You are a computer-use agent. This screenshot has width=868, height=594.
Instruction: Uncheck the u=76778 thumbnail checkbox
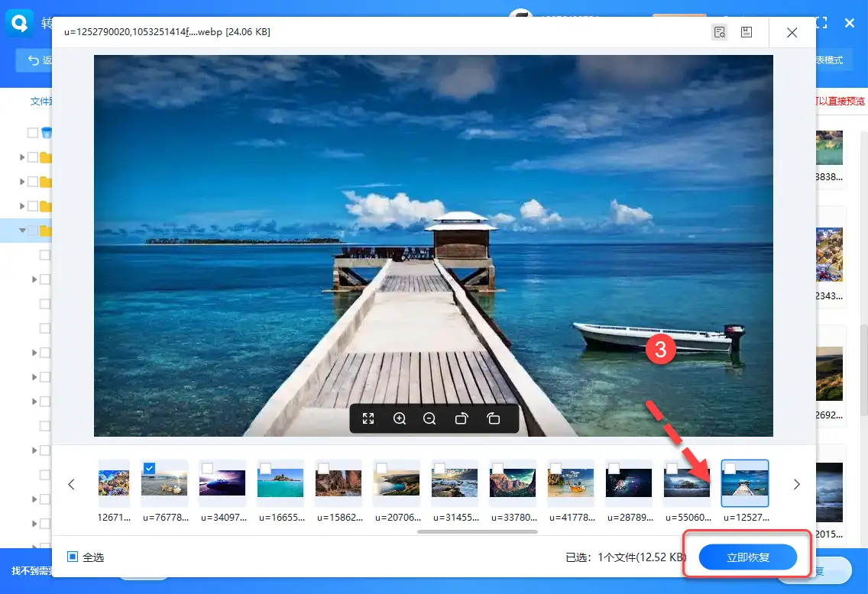[149, 468]
